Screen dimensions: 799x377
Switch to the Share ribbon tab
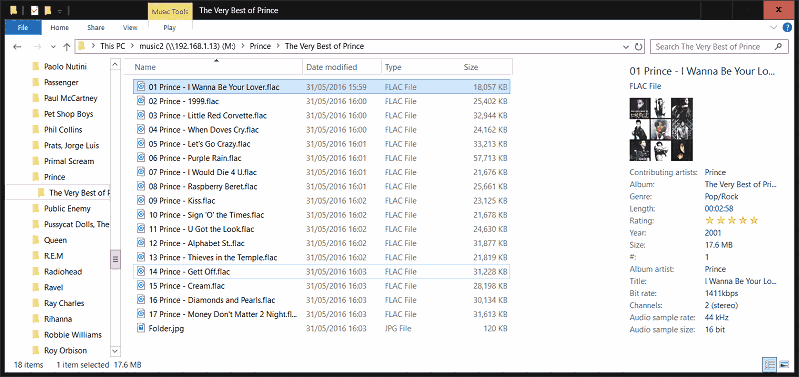click(95, 28)
